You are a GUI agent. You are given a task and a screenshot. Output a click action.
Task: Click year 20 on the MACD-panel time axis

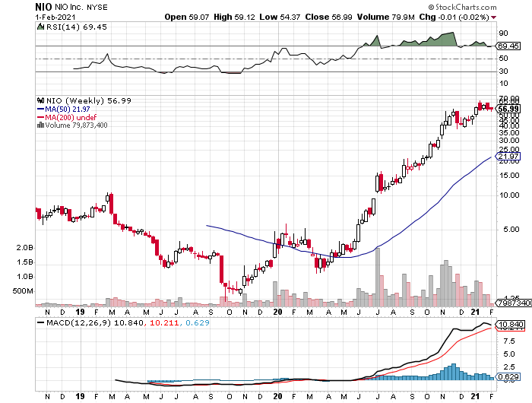tap(278, 396)
